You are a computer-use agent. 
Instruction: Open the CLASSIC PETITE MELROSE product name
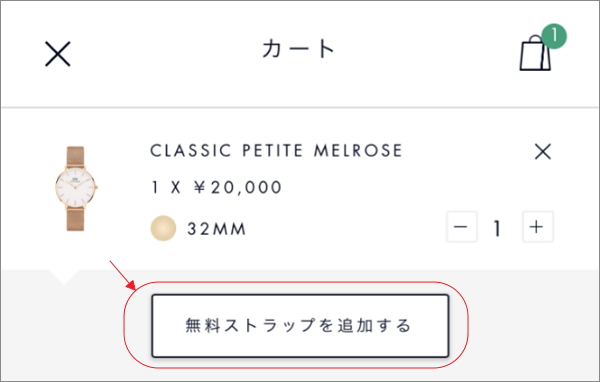(276, 150)
